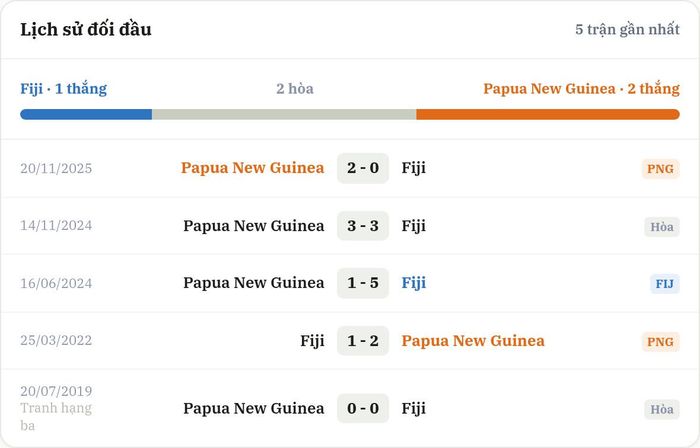
Task: Open orange Papua New Guinea link, 25/03/2022
Action: pos(473,341)
